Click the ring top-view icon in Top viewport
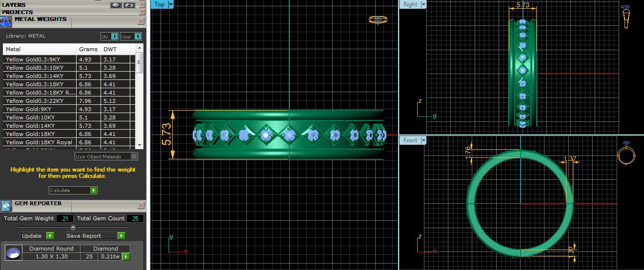The height and width of the screenshot is (270, 644). (378, 20)
